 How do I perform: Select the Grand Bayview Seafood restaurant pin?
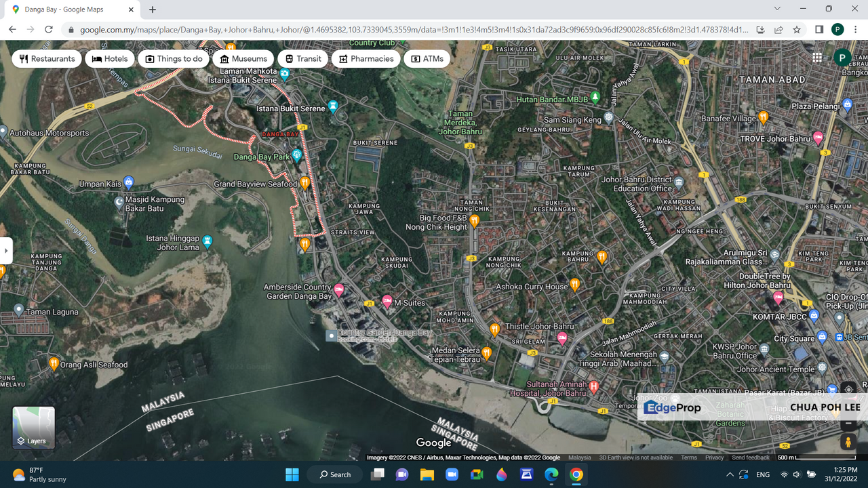pyautogui.click(x=305, y=183)
